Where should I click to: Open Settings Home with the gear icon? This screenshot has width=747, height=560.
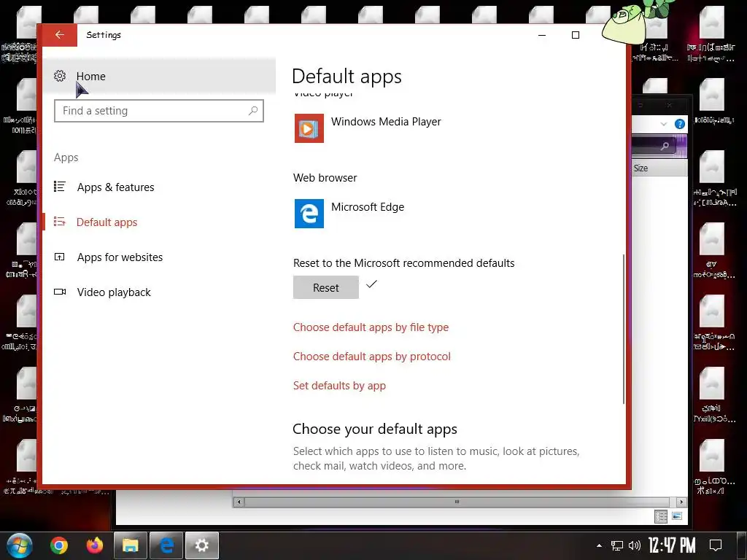(60, 76)
